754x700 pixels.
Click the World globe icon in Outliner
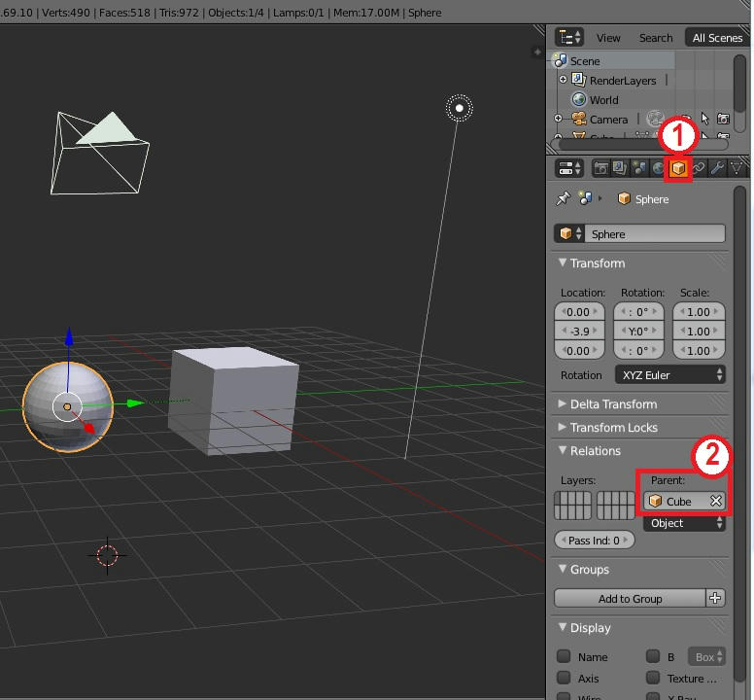pyautogui.click(x=578, y=99)
